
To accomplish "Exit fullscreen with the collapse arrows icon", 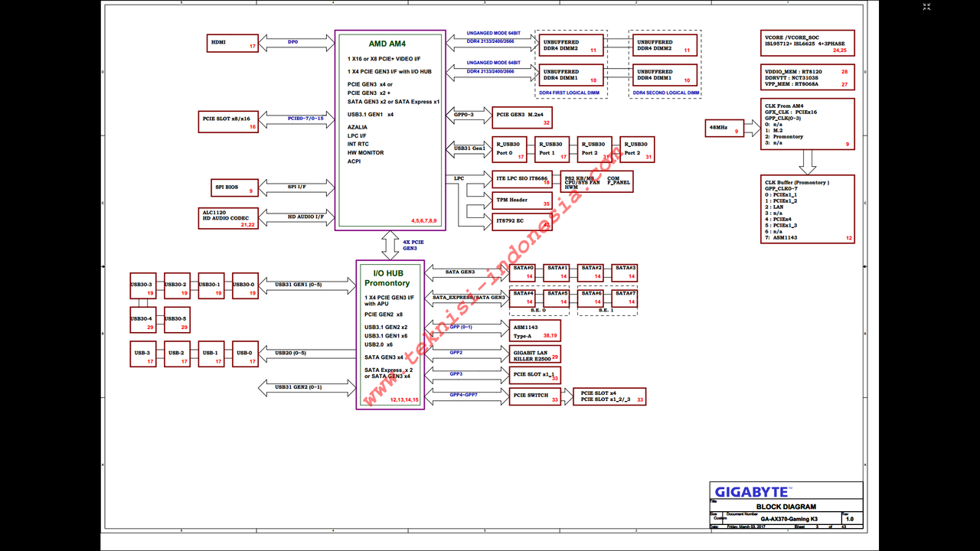I will [926, 7].
